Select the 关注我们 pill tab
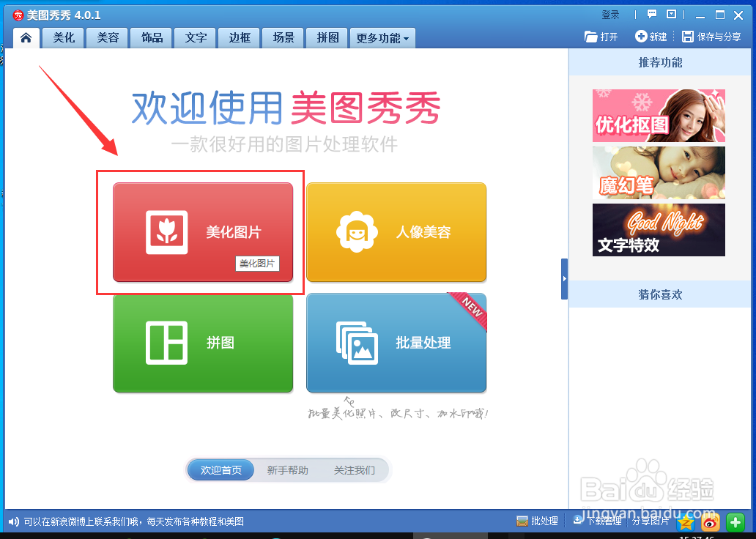Viewport: 756px width, 539px height. 355,470
